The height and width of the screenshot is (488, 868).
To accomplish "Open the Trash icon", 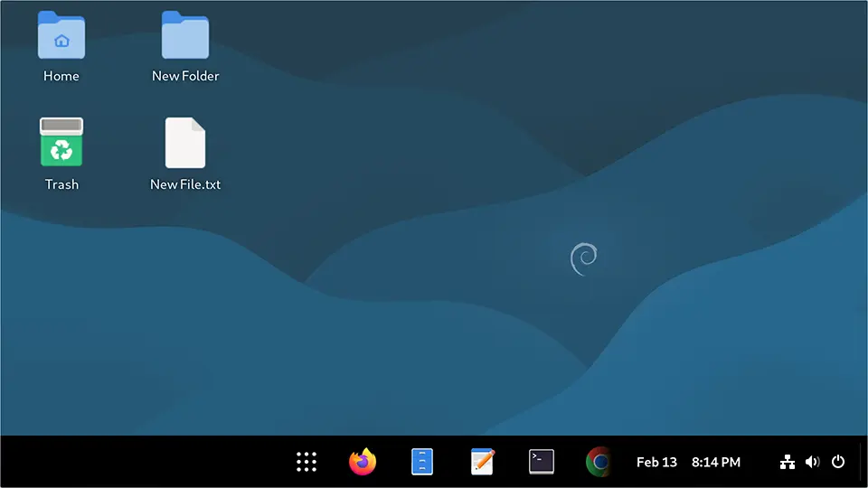I will click(61, 142).
